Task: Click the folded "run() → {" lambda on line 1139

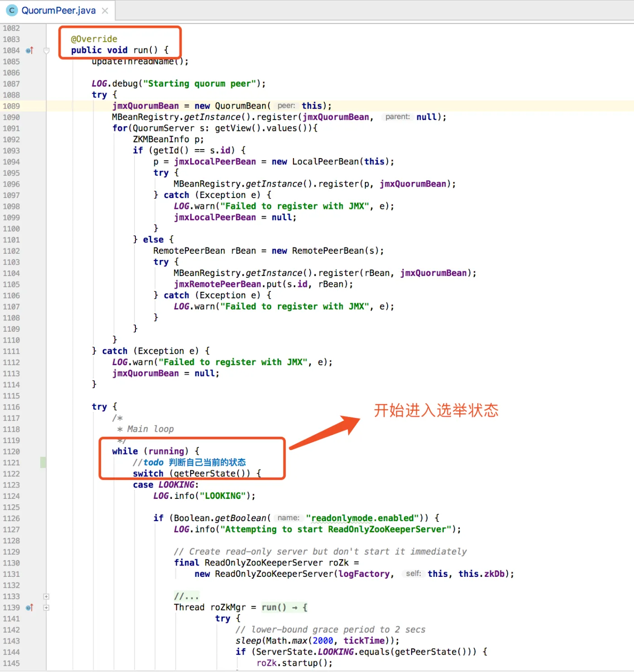Action: point(284,608)
